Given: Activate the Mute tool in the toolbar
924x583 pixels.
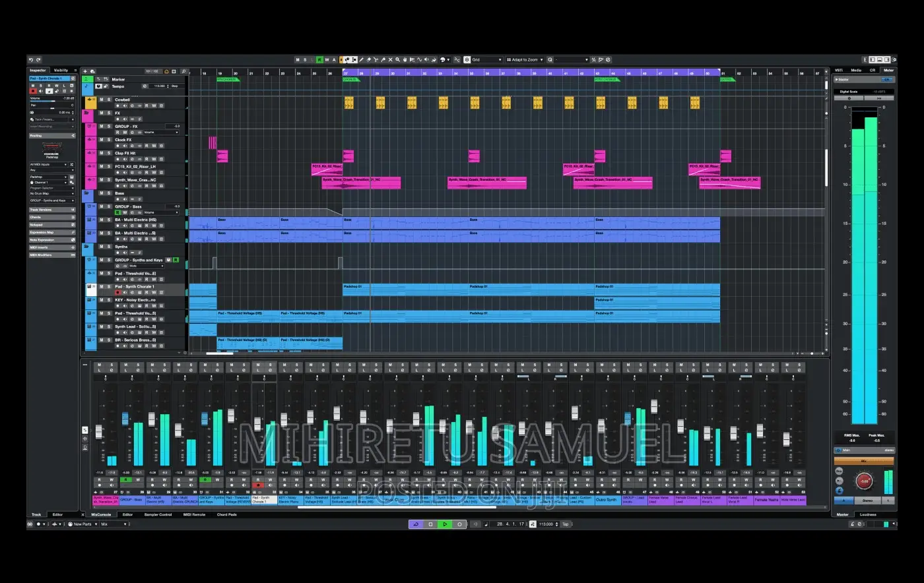Looking at the screenshot, I should coord(390,59).
